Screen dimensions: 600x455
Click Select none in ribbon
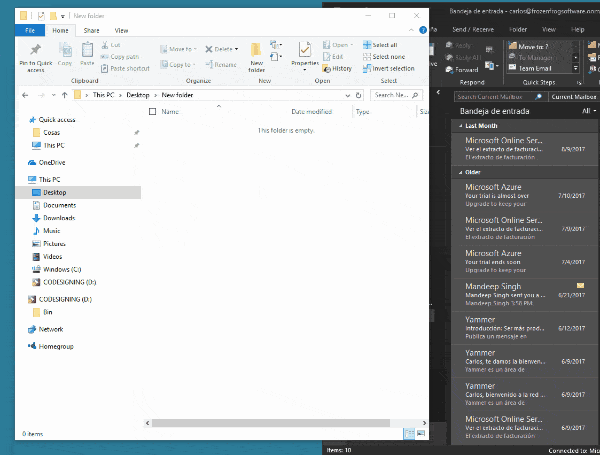(x=384, y=57)
